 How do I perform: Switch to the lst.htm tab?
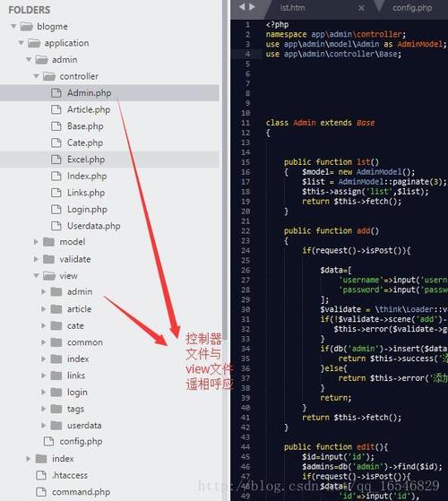pyautogui.click(x=292, y=8)
